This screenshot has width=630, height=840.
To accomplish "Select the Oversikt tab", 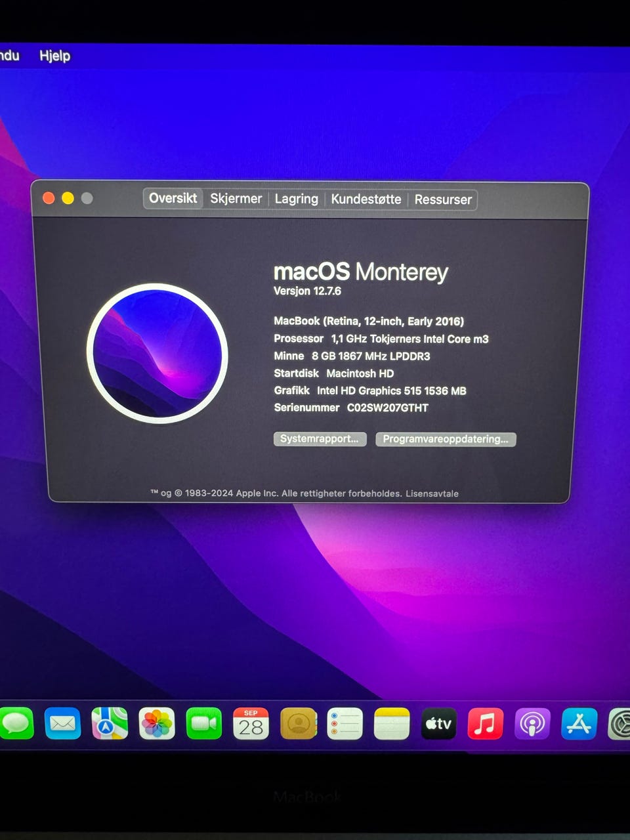I will click(173, 198).
